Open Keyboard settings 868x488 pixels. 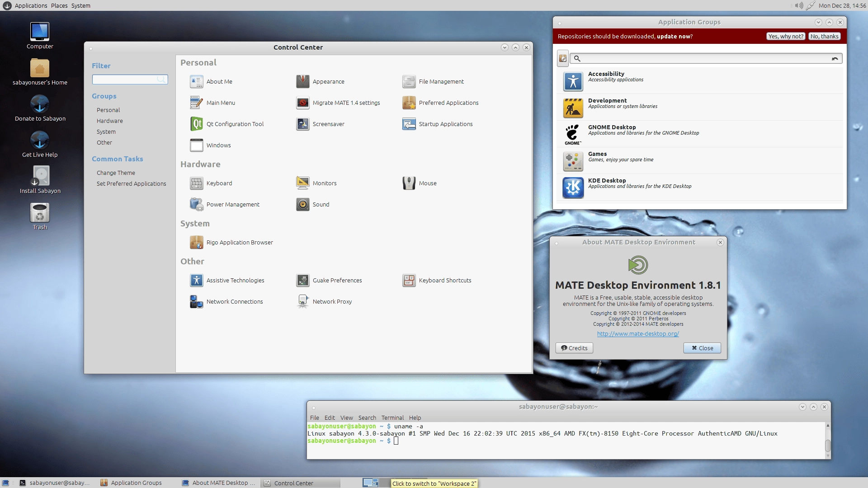211,183
